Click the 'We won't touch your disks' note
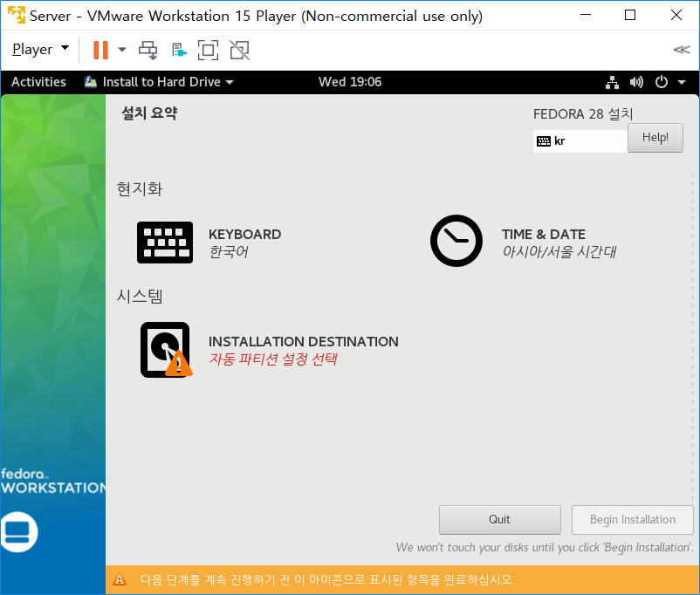The width and height of the screenshot is (700, 595). tap(545, 547)
